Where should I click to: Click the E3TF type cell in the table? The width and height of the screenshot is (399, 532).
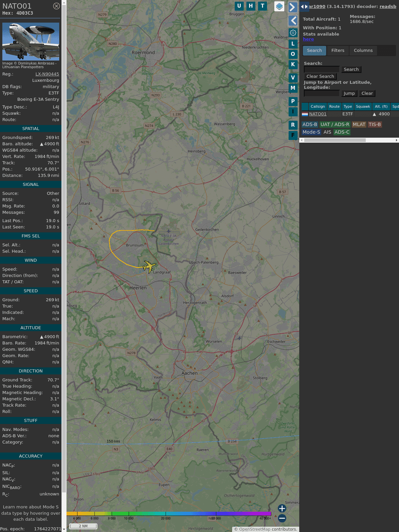[x=348, y=114]
